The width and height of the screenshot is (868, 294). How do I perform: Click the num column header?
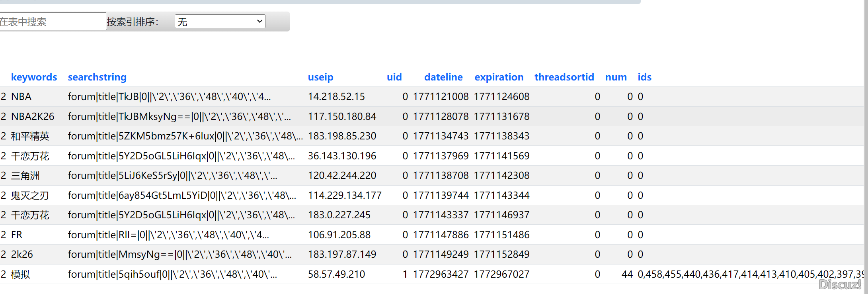(x=616, y=77)
